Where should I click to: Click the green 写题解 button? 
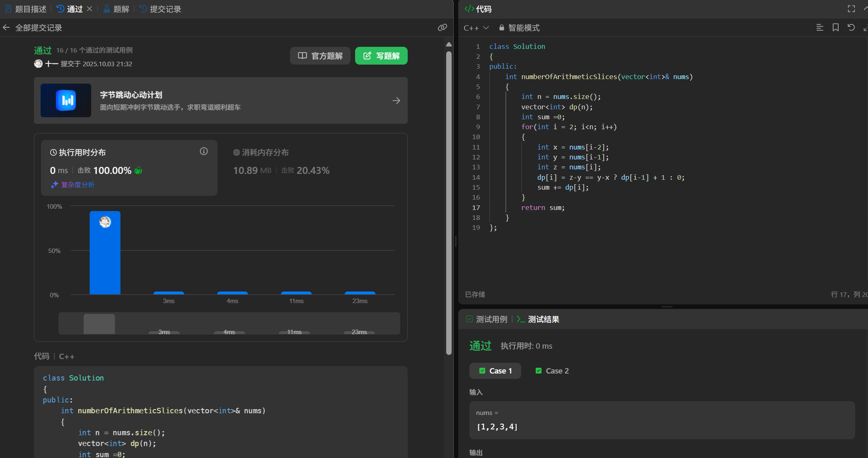(381, 56)
